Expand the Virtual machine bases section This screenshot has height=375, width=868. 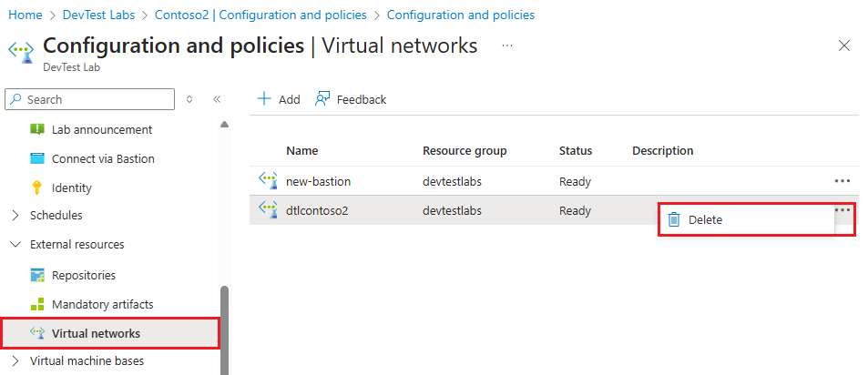click(15, 361)
